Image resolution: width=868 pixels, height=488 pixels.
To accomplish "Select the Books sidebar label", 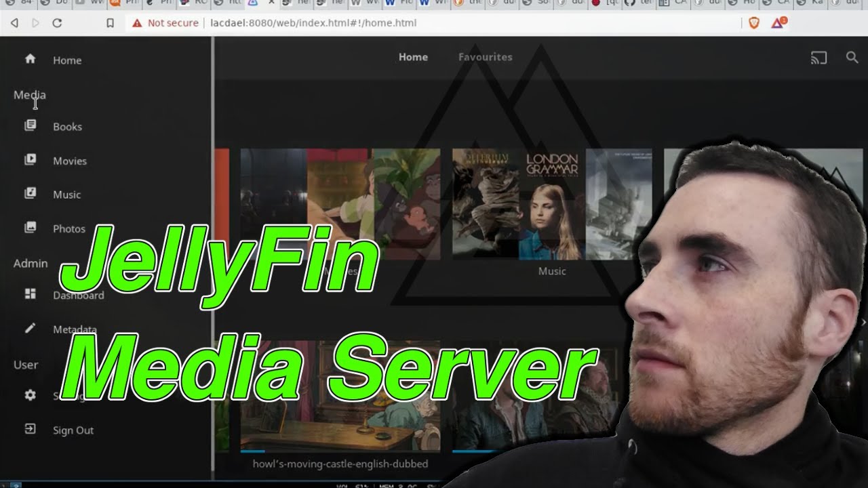I will (67, 127).
